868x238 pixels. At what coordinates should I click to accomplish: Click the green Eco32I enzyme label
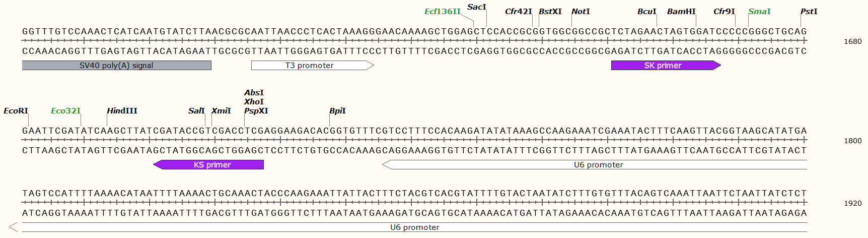pyautogui.click(x=65, y=111)
